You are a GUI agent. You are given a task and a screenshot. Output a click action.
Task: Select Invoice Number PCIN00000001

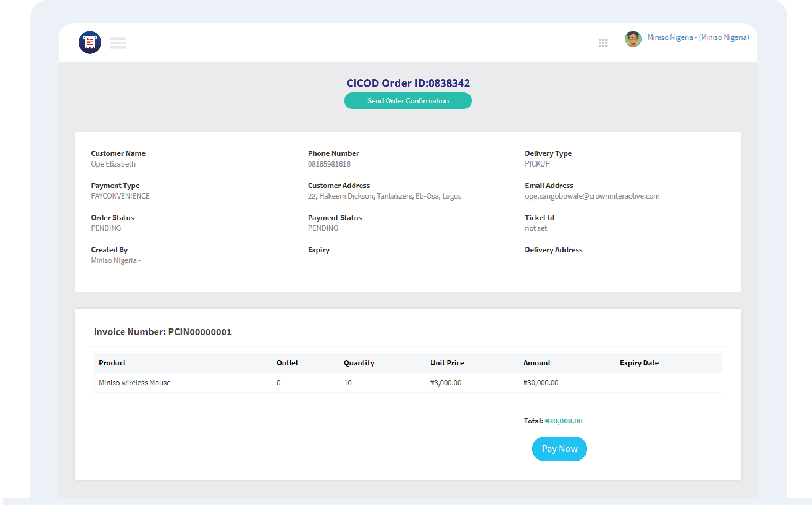pyautogui.click(x=162, y=332)
